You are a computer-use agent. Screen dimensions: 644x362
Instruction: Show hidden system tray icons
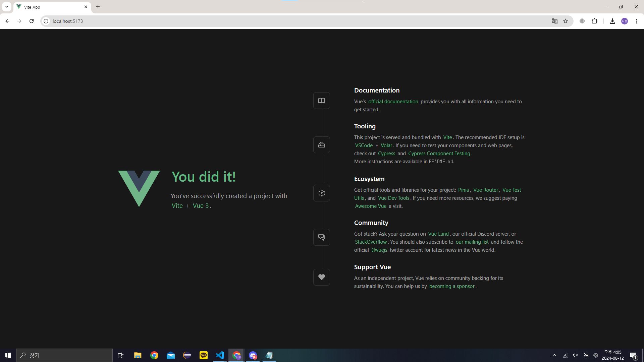[x=554, y=355]
